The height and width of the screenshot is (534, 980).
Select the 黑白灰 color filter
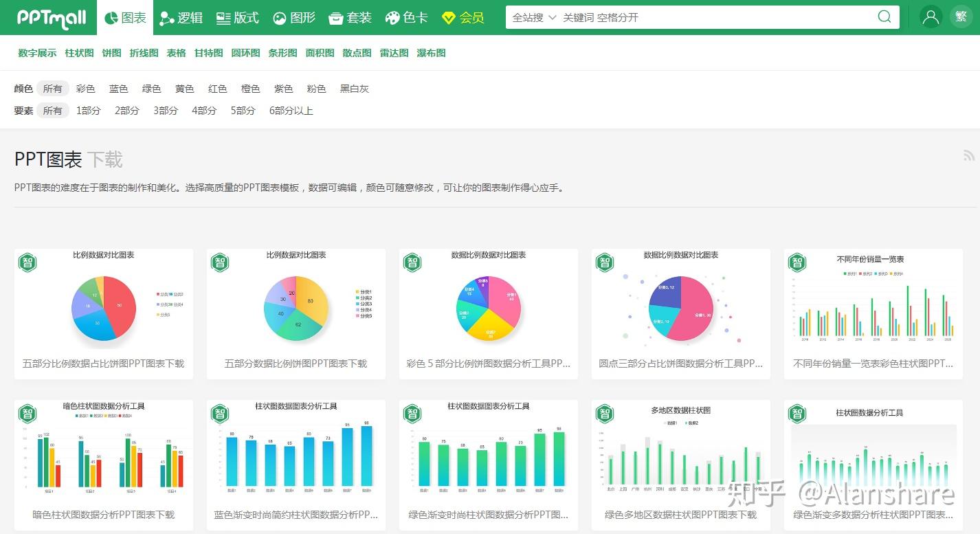[x=355, y=89]
